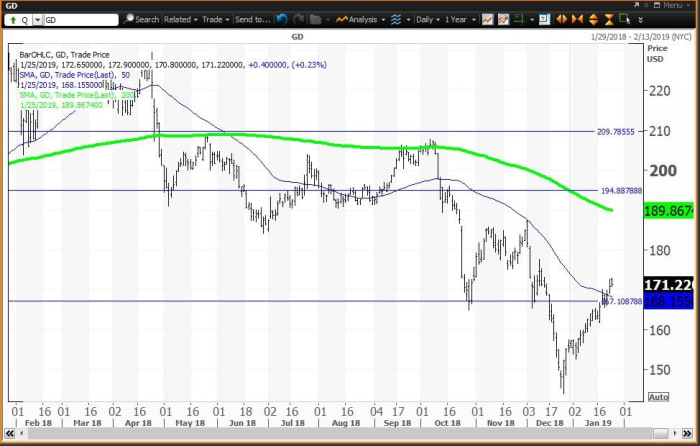The width and height of the screenshot is (700, 446).
Task: Click the window icon beside Menu
Action: (657, 5)
